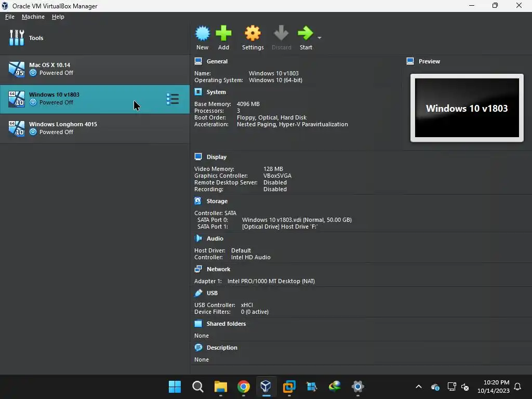Click the System section header

coord(216,92)
